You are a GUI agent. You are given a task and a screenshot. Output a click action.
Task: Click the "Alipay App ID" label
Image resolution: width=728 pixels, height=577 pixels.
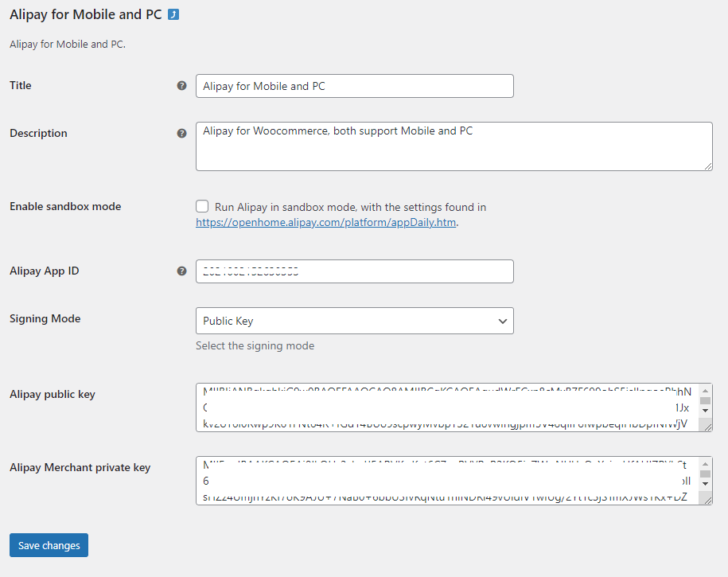[45, 271]
